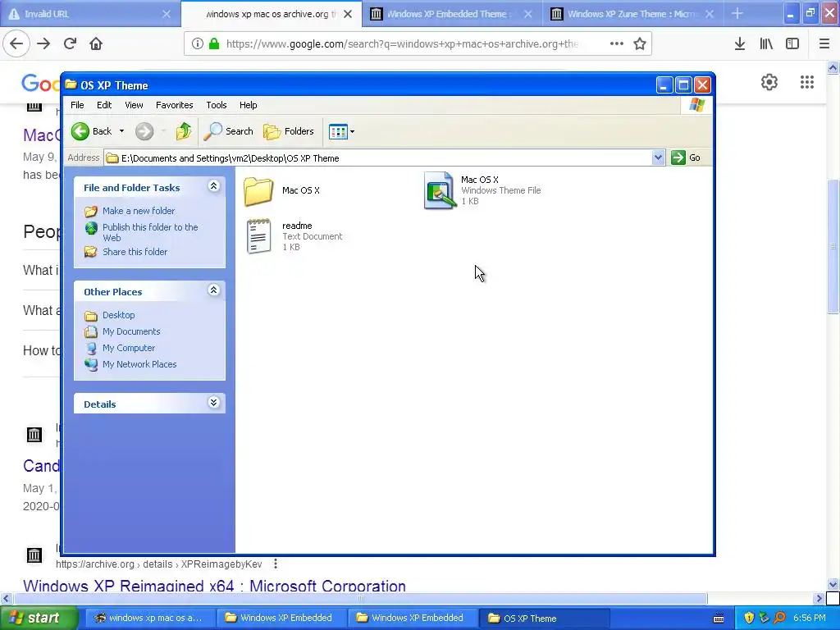Click Make a new folder
Image resolution: width=840 pixels, height=630 pixels.
point(138,211)
